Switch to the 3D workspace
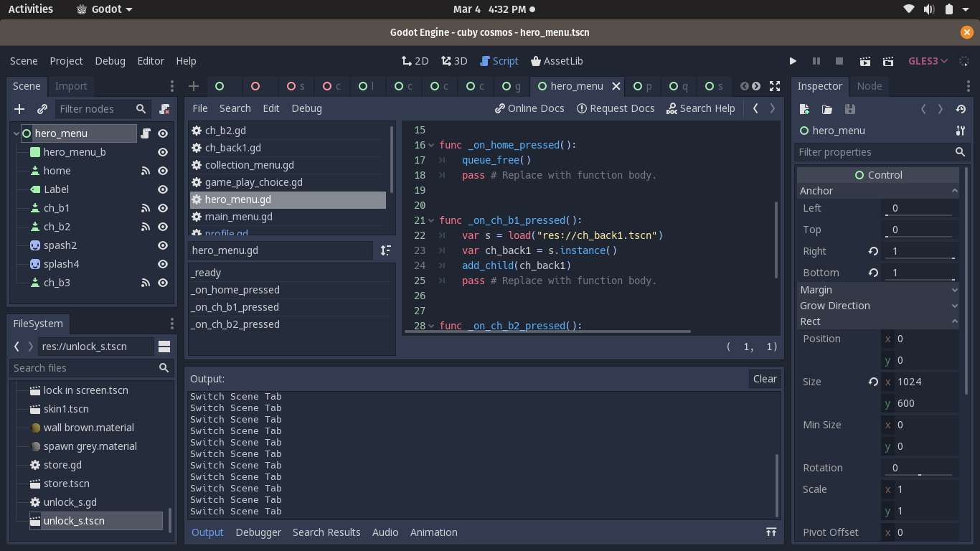Screen dimensions: 980x551 click(453, 61)
